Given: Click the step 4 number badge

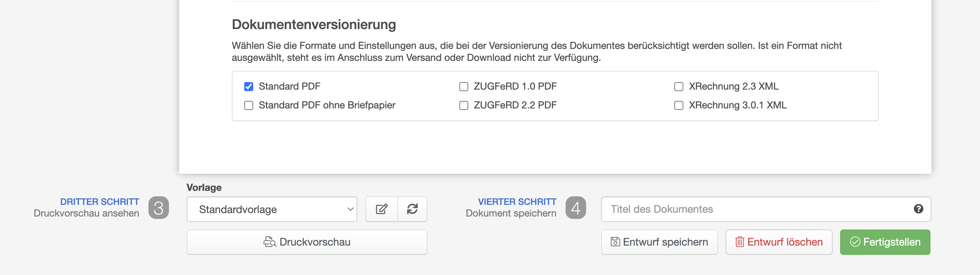Looking at the screenshot, I should coord(575,208).
